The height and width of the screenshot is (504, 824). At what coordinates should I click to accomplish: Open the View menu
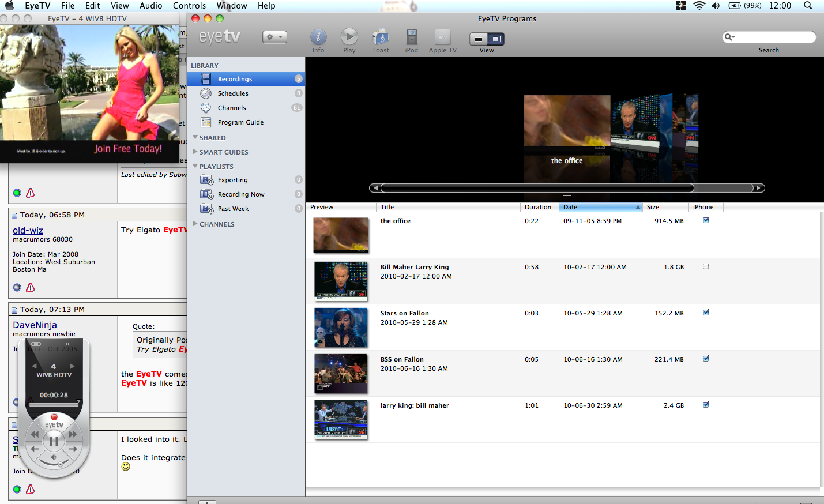tap(120, 6)
